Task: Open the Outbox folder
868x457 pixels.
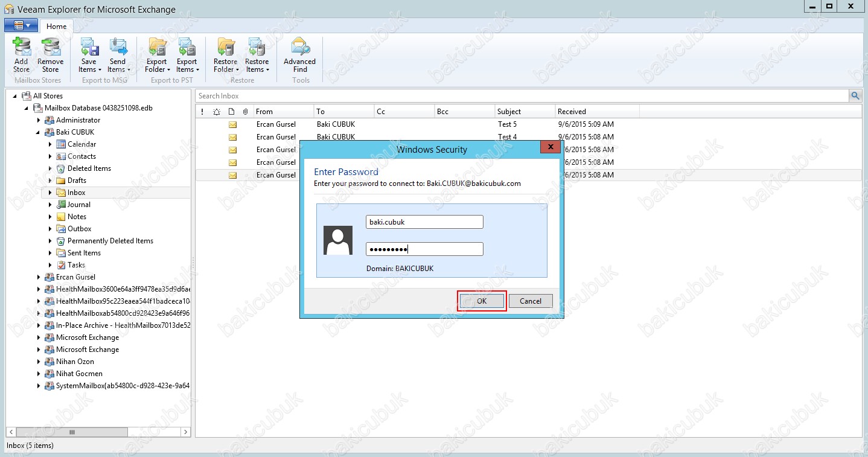Action: point(79,228)
